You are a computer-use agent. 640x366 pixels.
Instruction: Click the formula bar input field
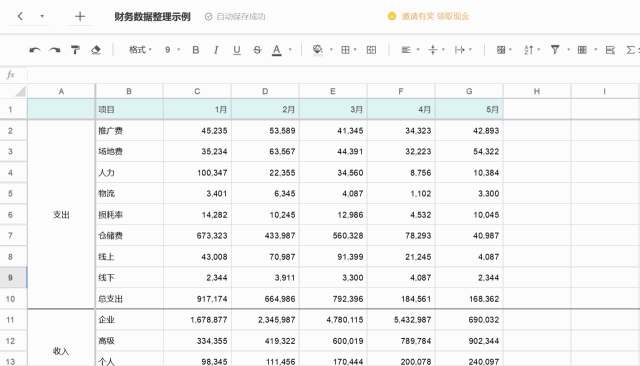[x=333, y=75]
